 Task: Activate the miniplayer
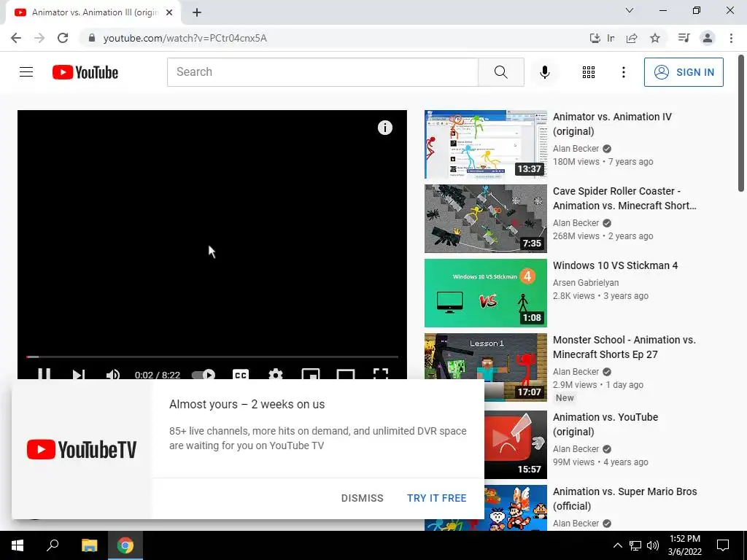tap(311, 374)
